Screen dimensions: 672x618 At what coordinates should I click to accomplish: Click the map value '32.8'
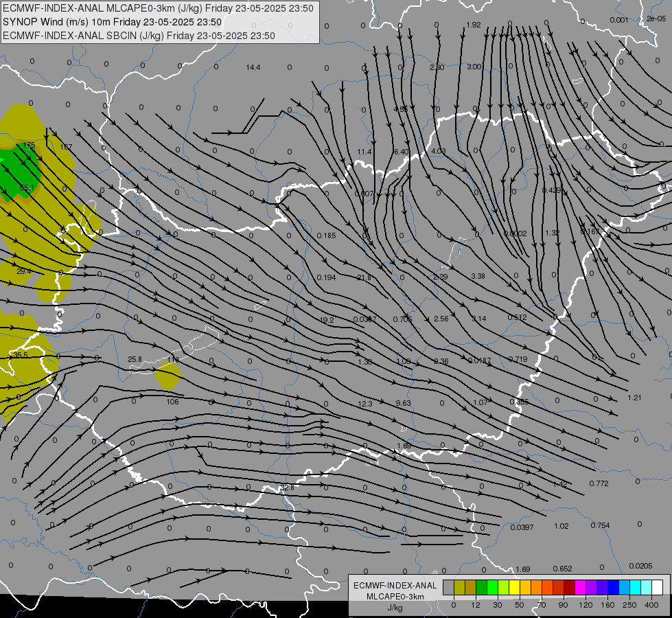(x=287, y=488)
